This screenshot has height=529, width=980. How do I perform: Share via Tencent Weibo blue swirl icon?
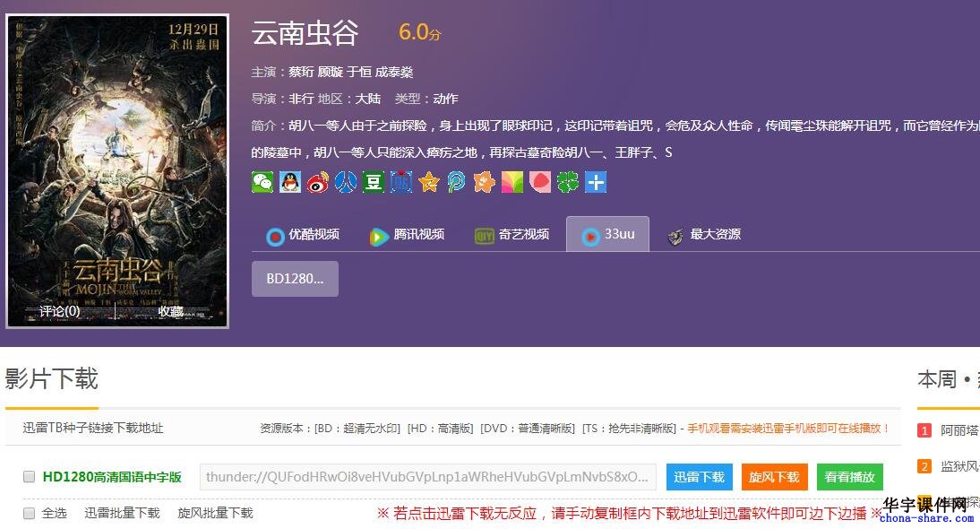tap(456, 182)
